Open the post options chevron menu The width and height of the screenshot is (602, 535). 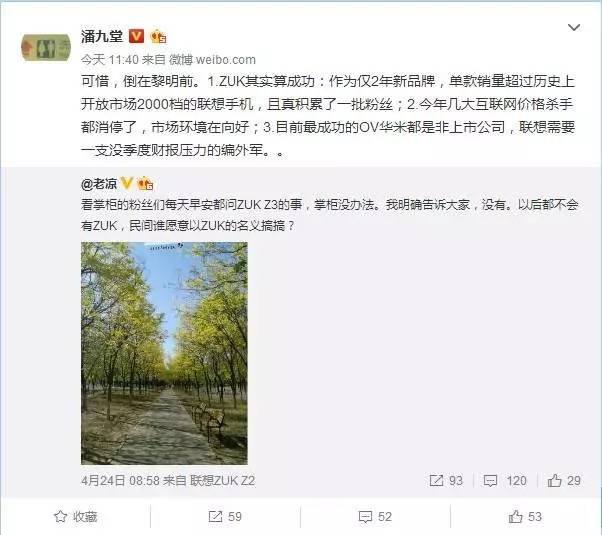574,27
